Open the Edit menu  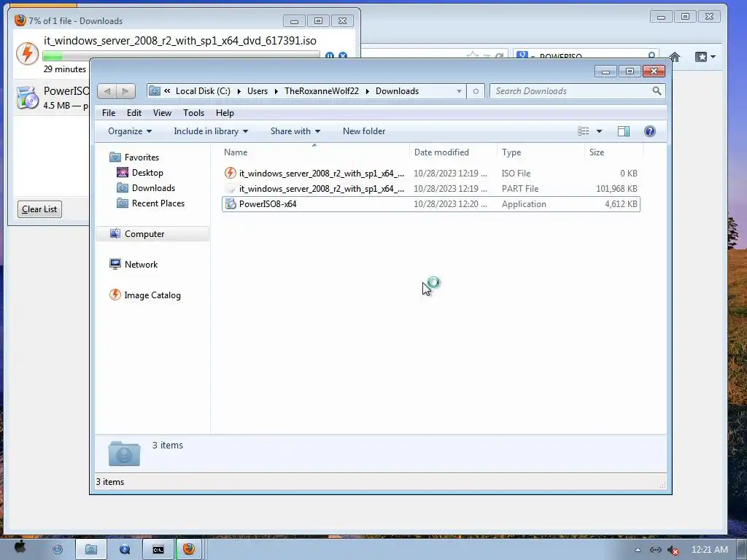pos(134,113)
